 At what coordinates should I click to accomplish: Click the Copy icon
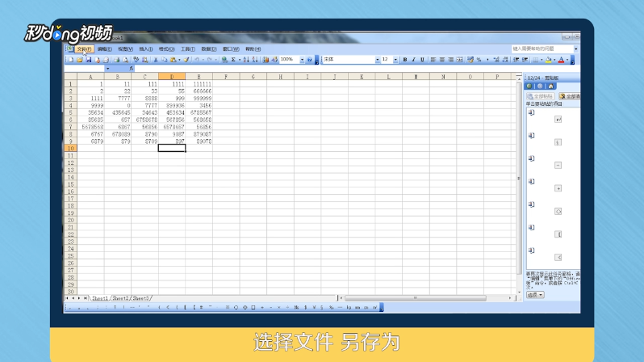click(164, 60)
